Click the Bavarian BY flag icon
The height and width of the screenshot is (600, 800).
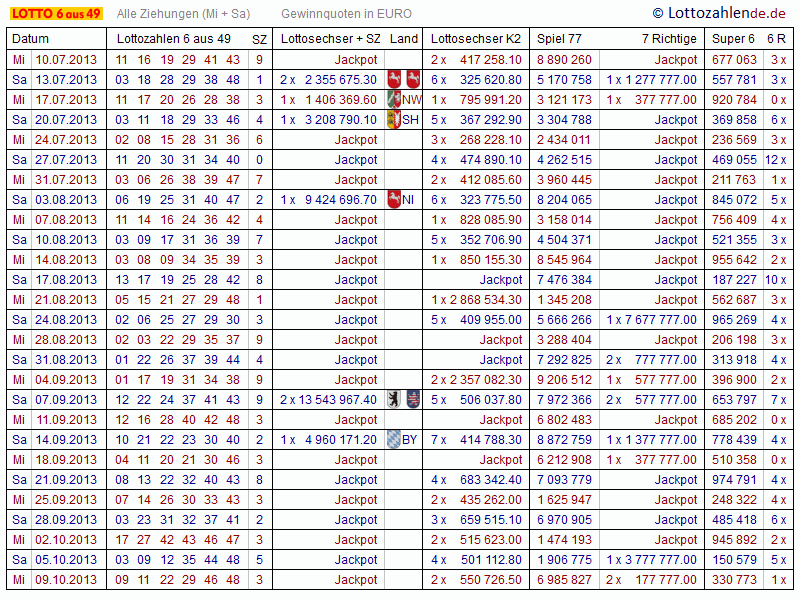(394, 440)
